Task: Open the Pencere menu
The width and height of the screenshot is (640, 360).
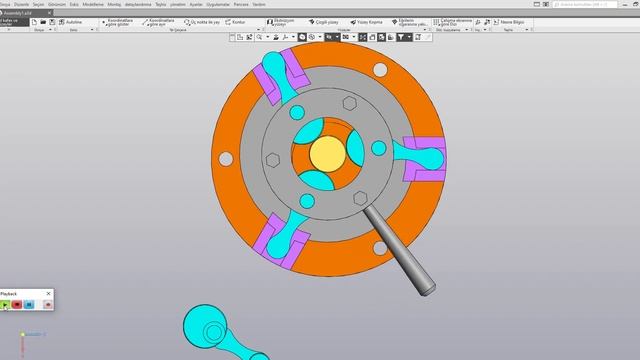Action: click(x=241, y=4)
